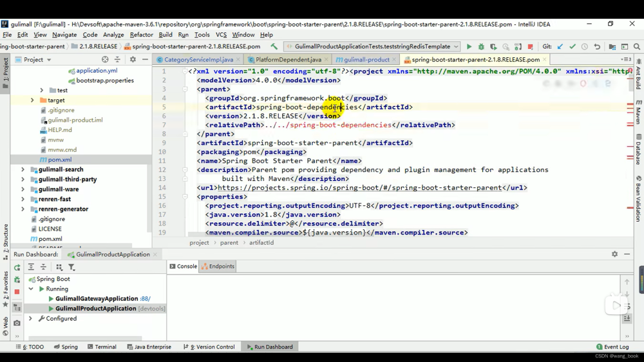Screen dimensions: 644x362
Task: Start debugging with the bug icon
Action: pos(481,47)
